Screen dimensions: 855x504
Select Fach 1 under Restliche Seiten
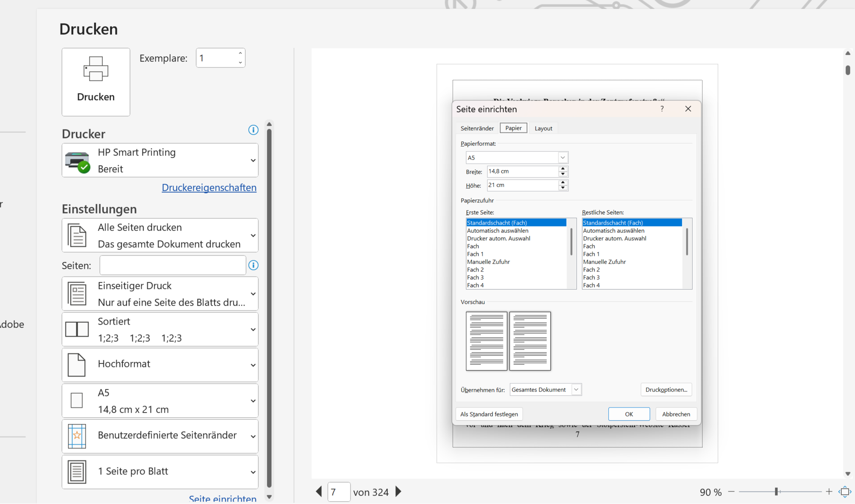point(632,254)
